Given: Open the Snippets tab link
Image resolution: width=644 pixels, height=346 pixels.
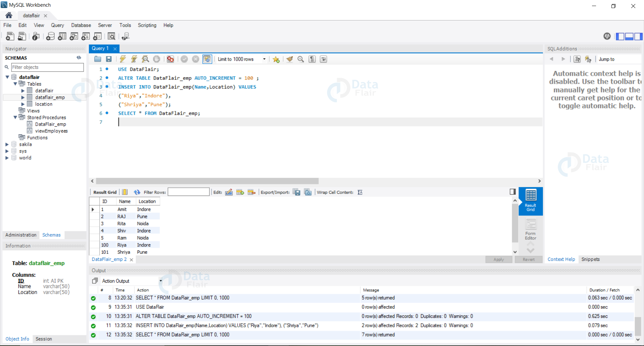Looking at the screenshot, I should 590,259.
